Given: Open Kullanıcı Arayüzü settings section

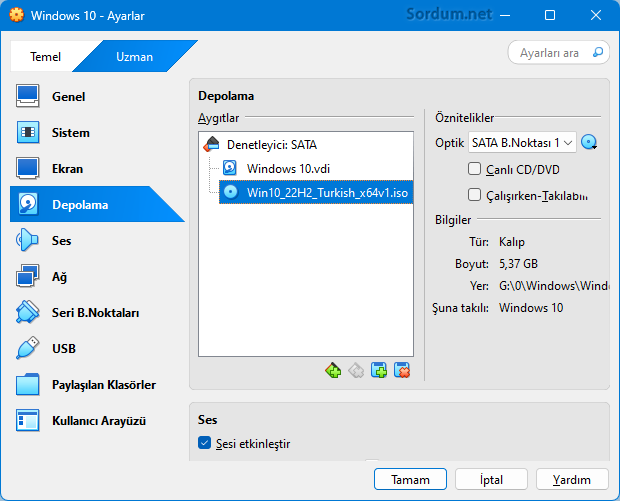Looking at the screenshot, I should (95, 420).
